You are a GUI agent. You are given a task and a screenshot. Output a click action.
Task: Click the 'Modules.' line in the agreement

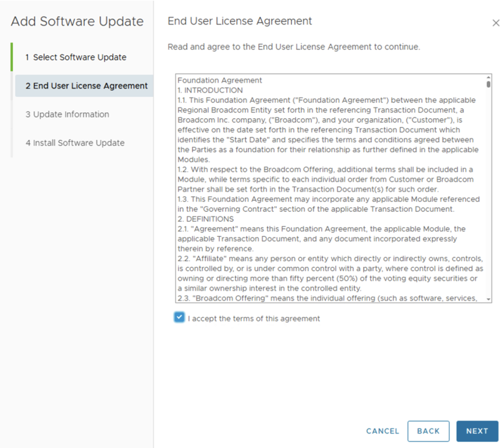[x=194, y=160]
